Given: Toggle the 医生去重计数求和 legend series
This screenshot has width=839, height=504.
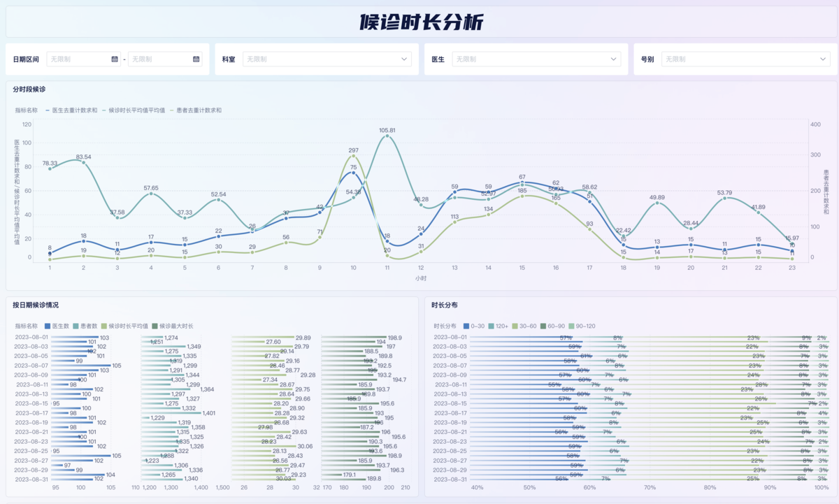Looking at the screenshot, I should pyautogui.click(x=71, y=110).
